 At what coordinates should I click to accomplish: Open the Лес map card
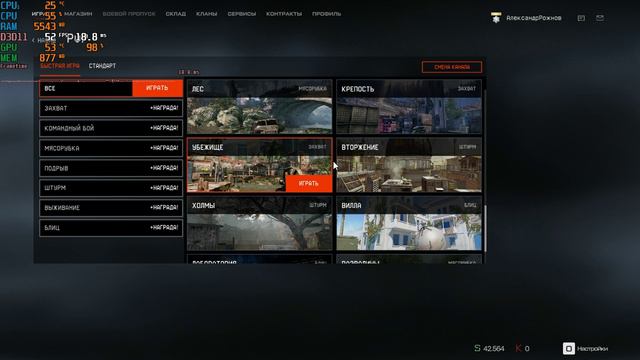tap(260, 107)
